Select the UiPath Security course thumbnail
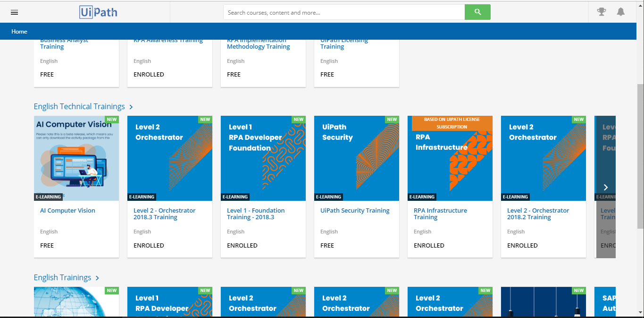The image size is (644, 318). pos(357,158)
